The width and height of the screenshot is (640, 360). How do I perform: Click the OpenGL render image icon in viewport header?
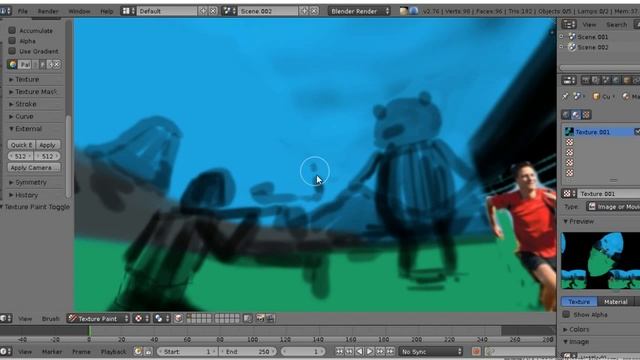tap(260, 318)
